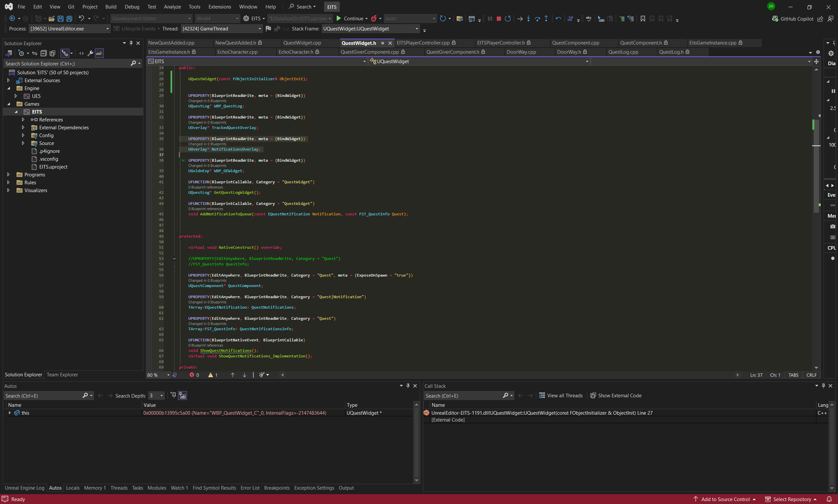Open code cleanup broom in editor status bar
Screen dimensions: 838x504
coord(262,375)
